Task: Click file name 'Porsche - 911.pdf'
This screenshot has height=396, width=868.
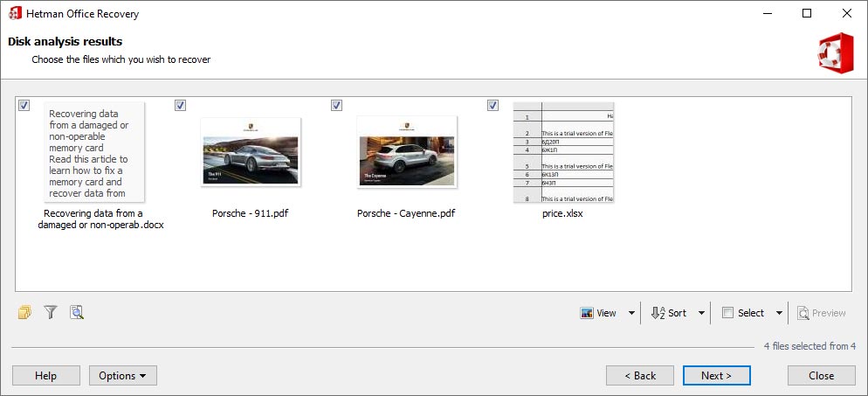Action: point(251,213)
